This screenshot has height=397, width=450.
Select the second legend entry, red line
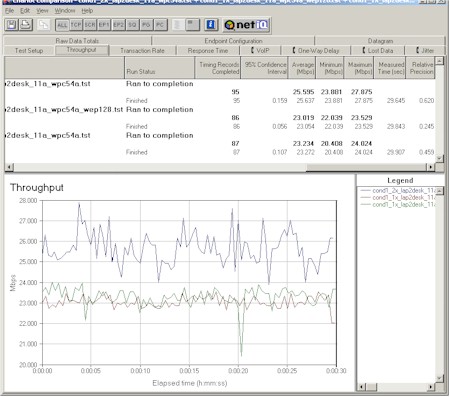(x=398, y=197)
